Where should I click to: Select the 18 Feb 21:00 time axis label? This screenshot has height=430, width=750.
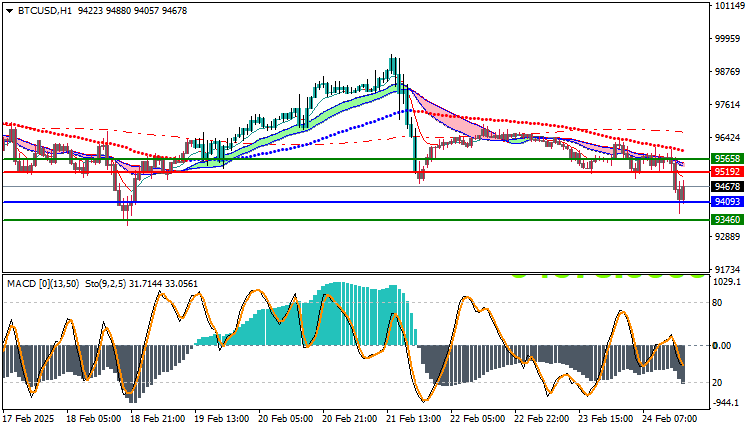[157, 419]
